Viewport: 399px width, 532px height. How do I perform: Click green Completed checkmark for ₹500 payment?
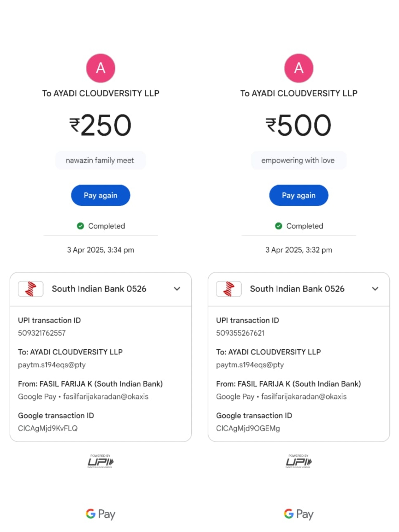point(279,226)
